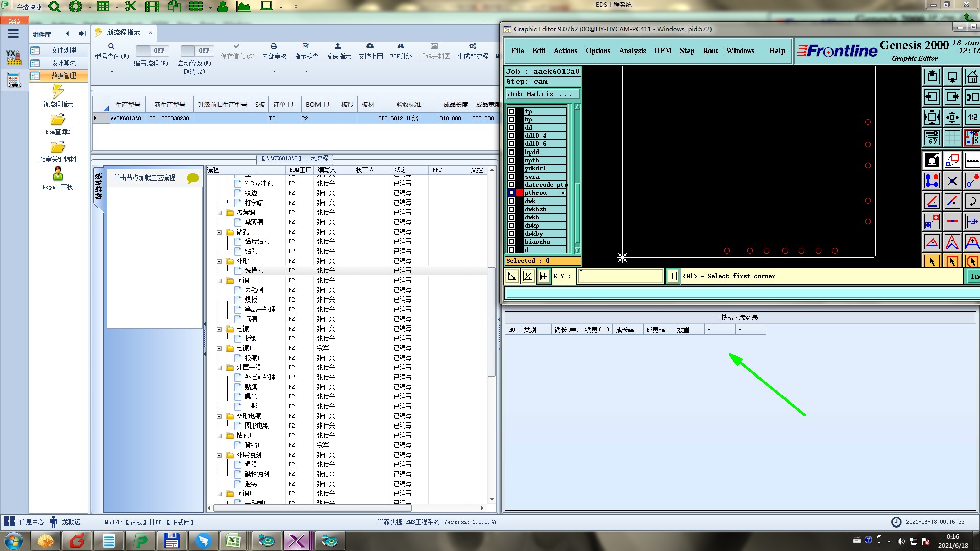The width and height of the screenshot is (980, 551).
Task: Select the zoom in fit icon
Action: [x=932, y=117]
